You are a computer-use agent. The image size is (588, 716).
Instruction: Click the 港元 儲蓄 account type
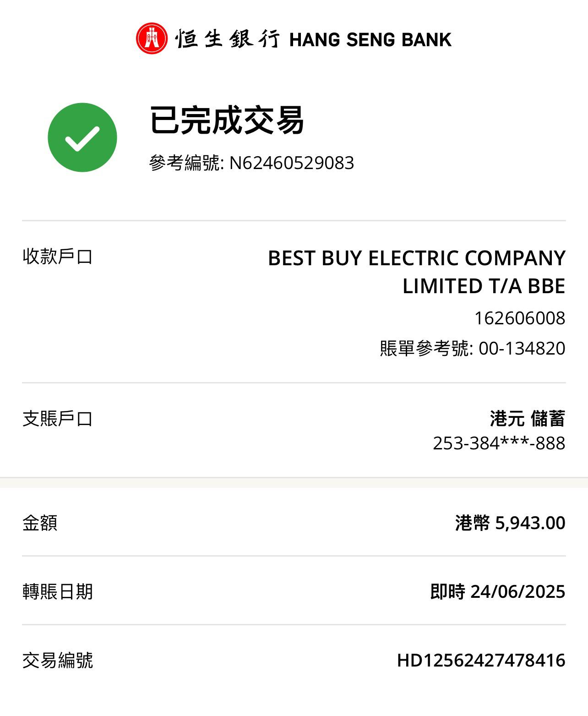click(x=527, y=419)
